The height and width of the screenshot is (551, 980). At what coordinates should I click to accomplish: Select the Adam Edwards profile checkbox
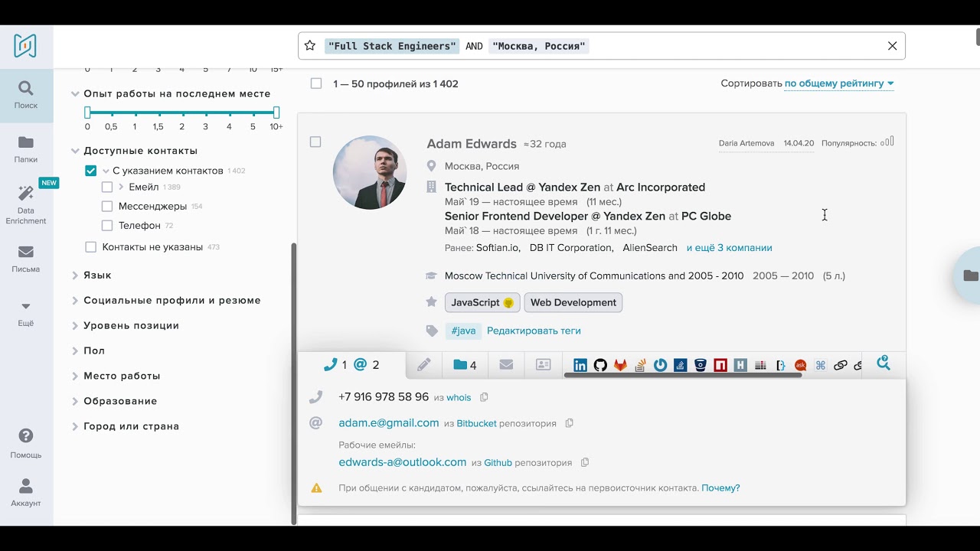315,142
